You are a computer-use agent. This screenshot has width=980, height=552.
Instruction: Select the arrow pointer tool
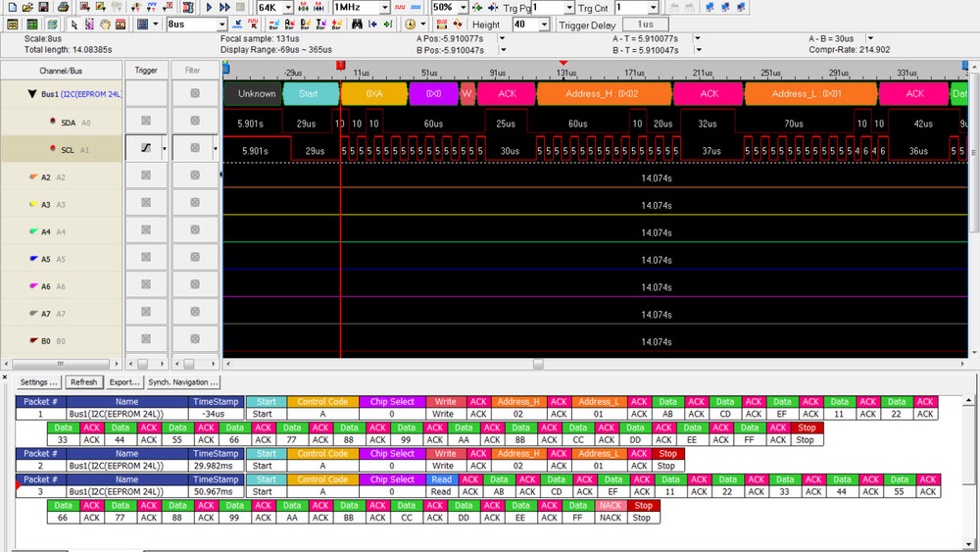pos(73,25)
